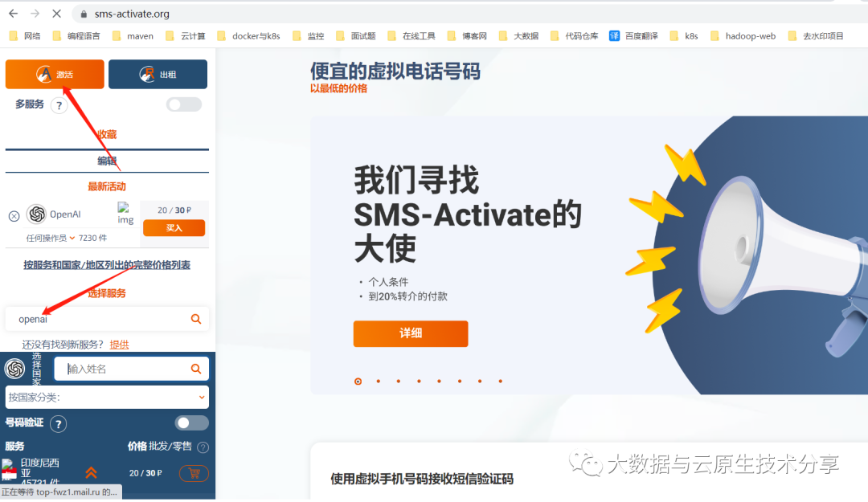Click the shopping cart icon for Indonesia
The image size is (868, 502).
194,473
